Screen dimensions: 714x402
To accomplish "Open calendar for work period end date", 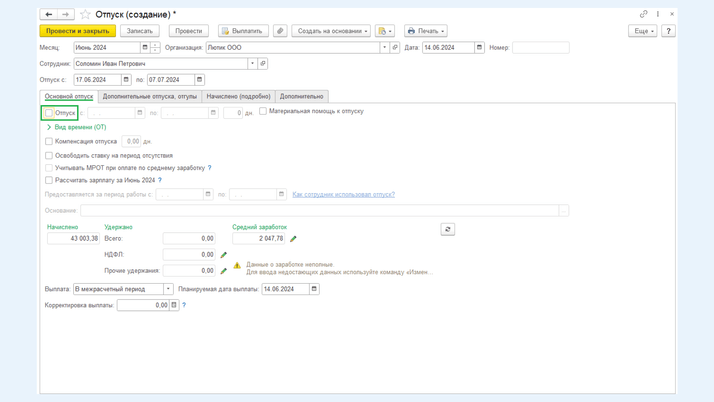I will coord(281,194).
